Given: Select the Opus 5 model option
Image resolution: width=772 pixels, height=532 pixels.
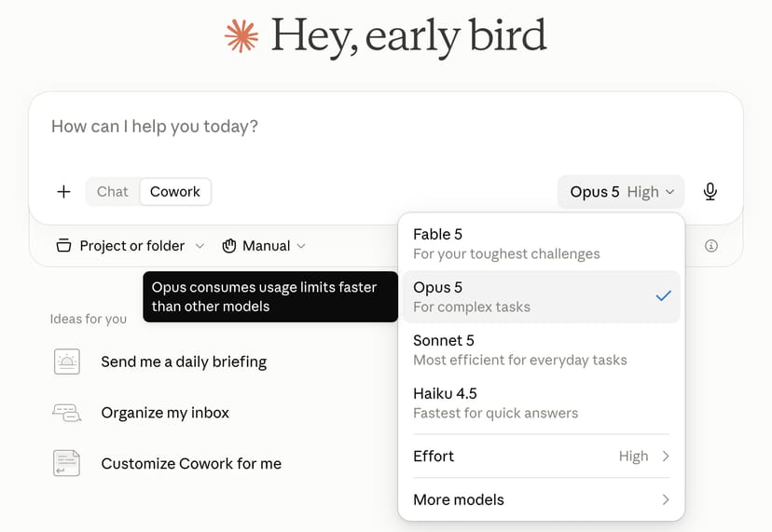Looking at the screenshot, I should pos(541,297).
